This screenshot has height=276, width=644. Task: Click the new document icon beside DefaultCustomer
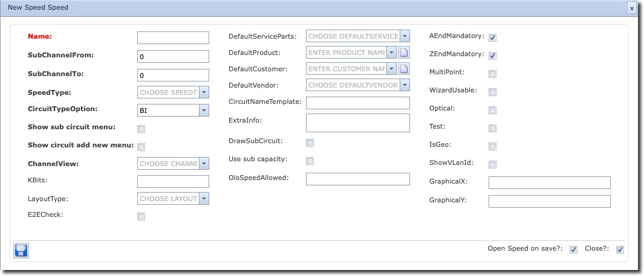(x=405, y=69)
